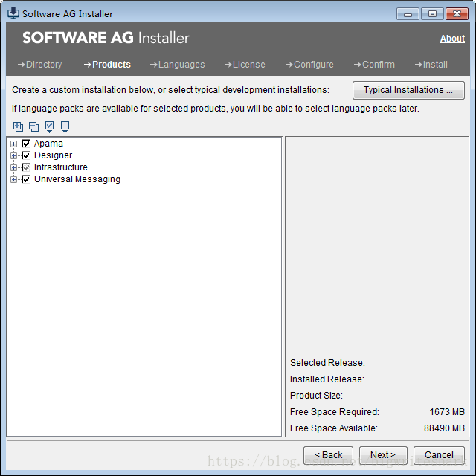Viewport: 476px width, 476px height.
Task: Select the Apama tree label
Action: (x=48, y=144)
